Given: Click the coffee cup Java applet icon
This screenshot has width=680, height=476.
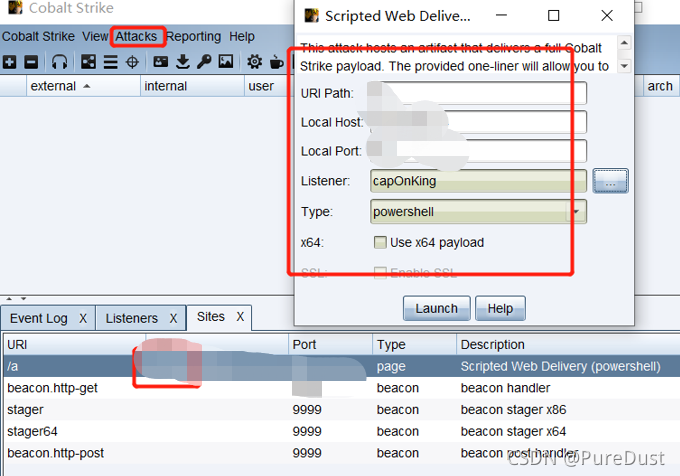Looking at the screenshot, I should click(x=276, y=62).
